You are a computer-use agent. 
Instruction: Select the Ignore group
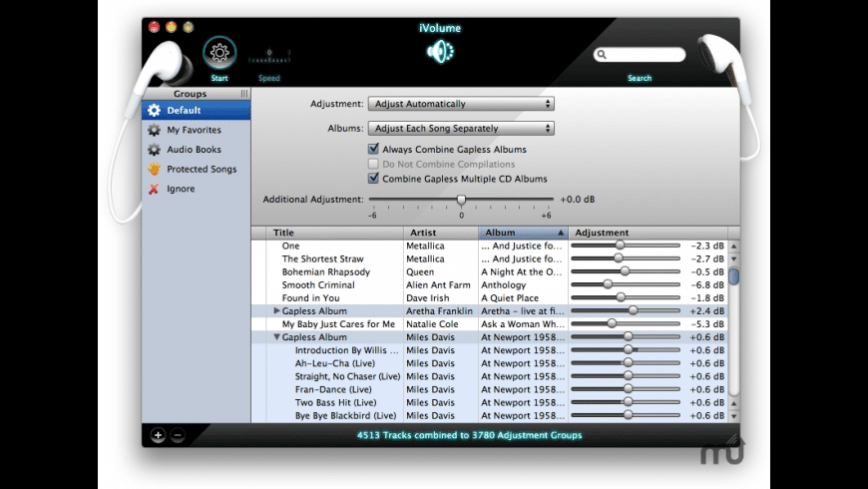196,189
